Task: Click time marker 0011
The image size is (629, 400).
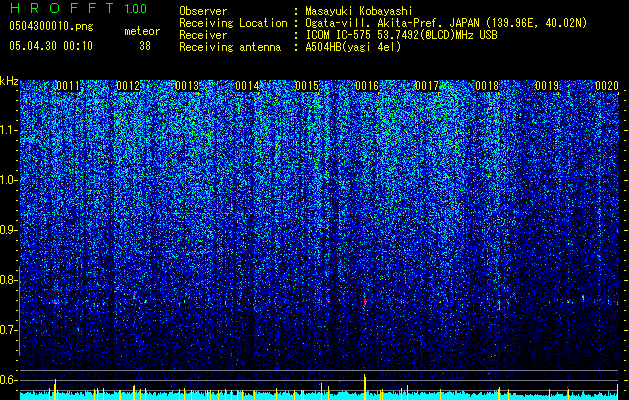Action: point(68,86)
